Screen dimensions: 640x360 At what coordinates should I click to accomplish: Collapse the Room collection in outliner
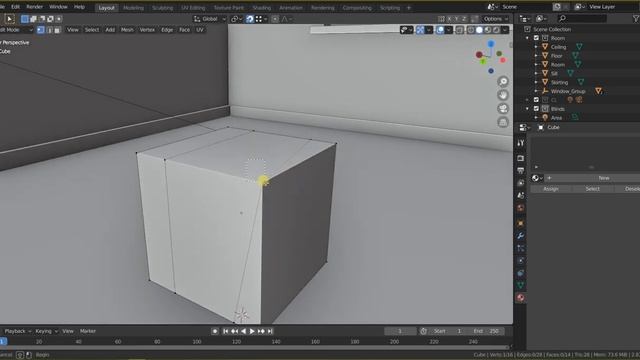527,38
